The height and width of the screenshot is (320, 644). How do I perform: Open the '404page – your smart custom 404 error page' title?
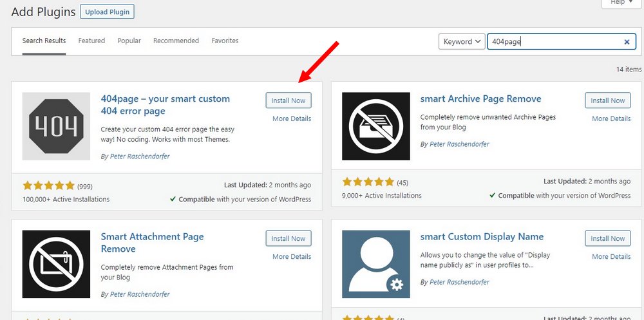(x=166, y=105)
